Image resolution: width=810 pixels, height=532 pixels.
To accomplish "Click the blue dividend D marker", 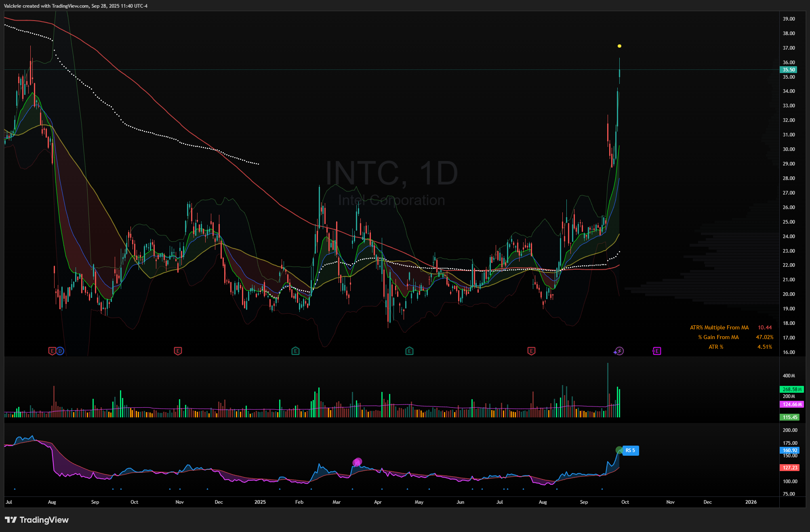I will pos(60,351).
